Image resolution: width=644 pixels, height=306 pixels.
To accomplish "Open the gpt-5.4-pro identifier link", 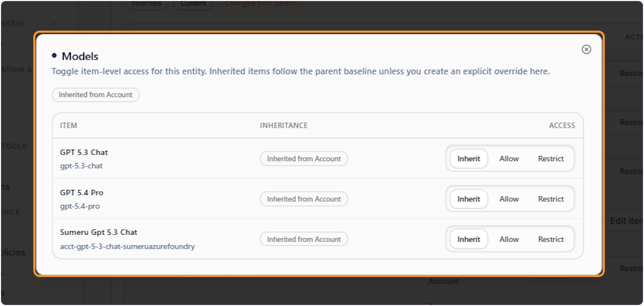I will click(x=80, y=206).
